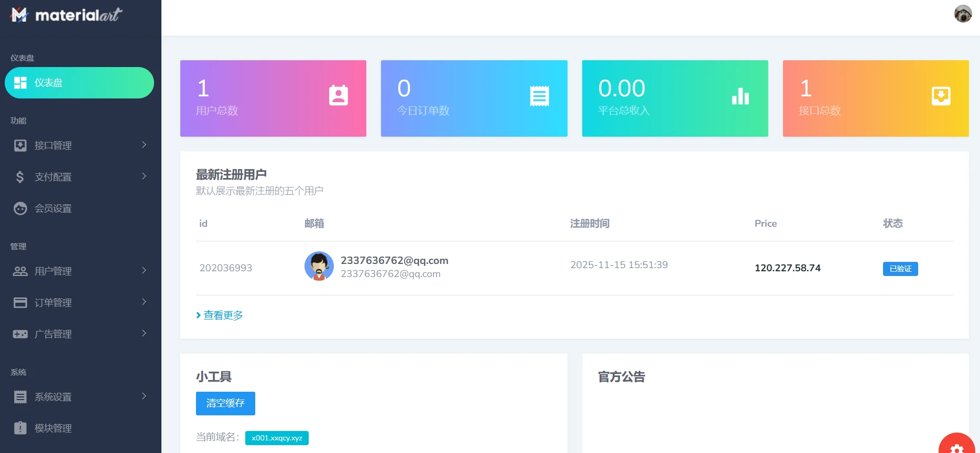Click the 邮箱 column header
Screen dimensions: 980x453
coord(314,224)
